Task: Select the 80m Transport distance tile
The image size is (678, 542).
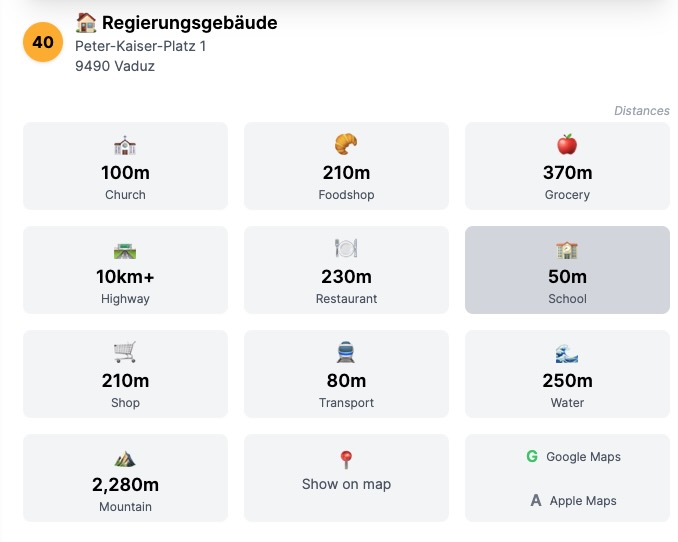Action: (346, 374)
